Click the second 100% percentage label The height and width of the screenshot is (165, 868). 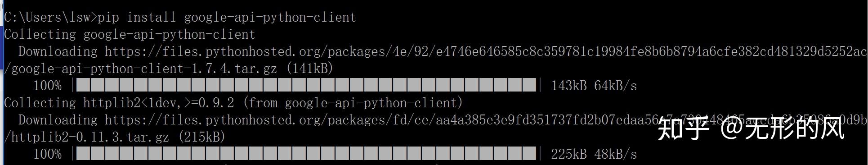coord(47,154)
